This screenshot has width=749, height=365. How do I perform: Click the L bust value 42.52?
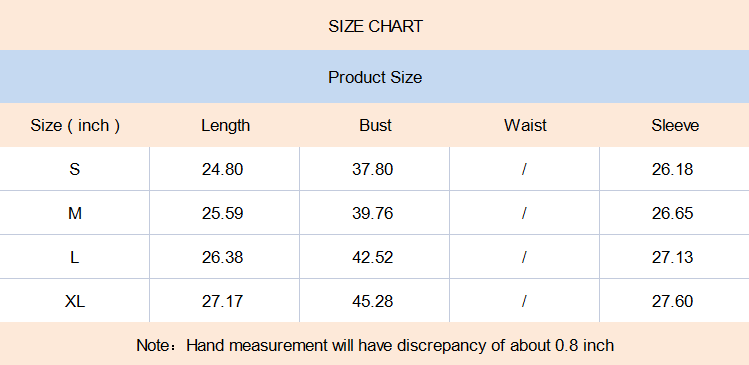pyautogui.click(x=373, y=258)
